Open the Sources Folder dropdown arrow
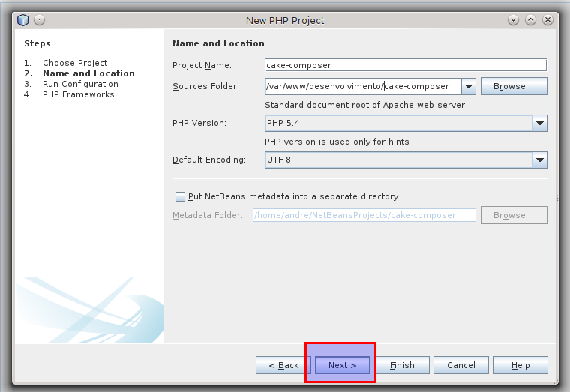This screenshot has height=392, width=570. coord(469,86)
